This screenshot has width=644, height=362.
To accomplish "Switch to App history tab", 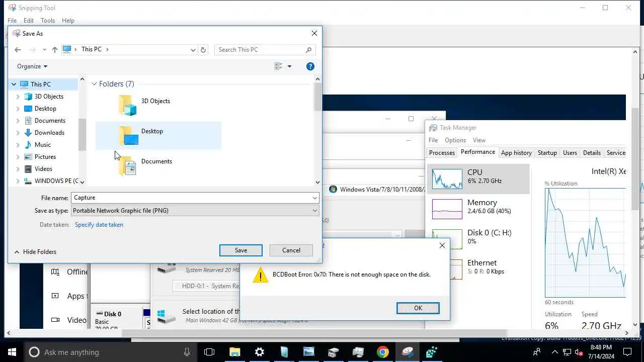I will pos(516,153).
